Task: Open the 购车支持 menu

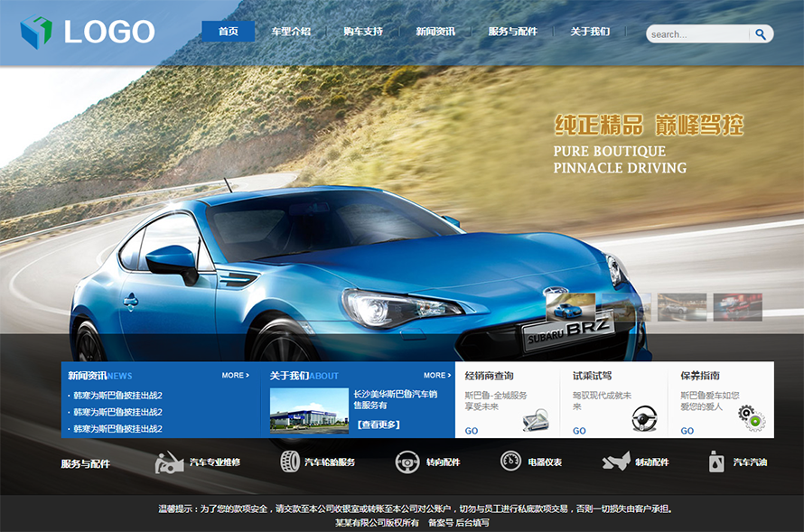Action: tap(363, 32)
